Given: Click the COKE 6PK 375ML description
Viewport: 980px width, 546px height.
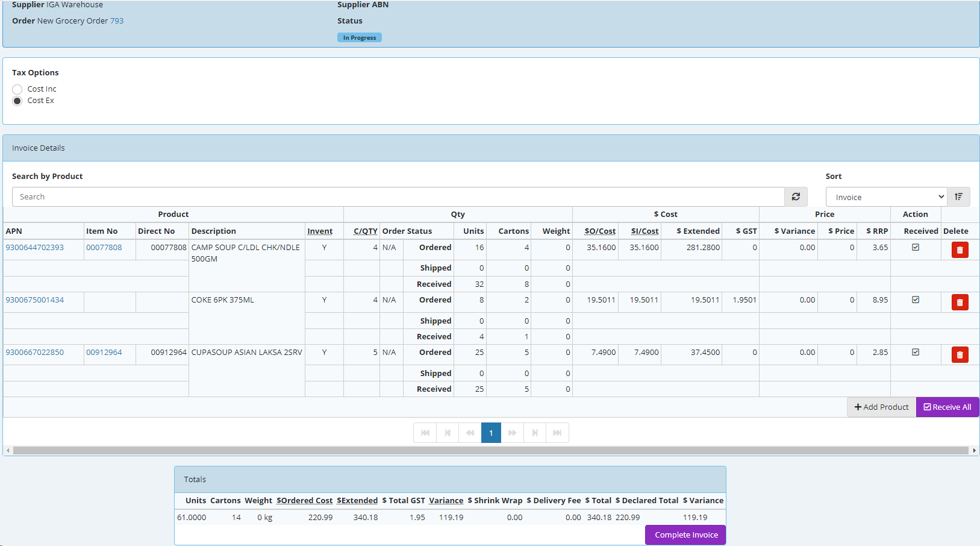Looking at the screenshot, I should [x=222, y=300].
